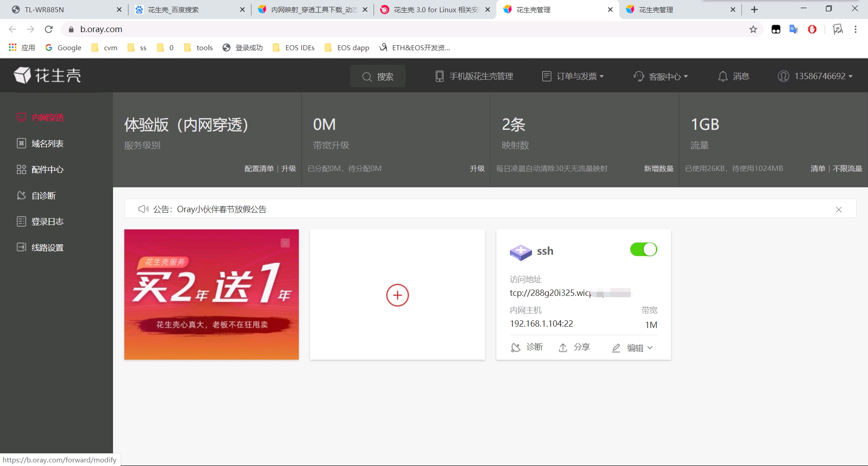
Task: Open EOS IDEs bookmarks folder
Action: [x=293, y=48]
